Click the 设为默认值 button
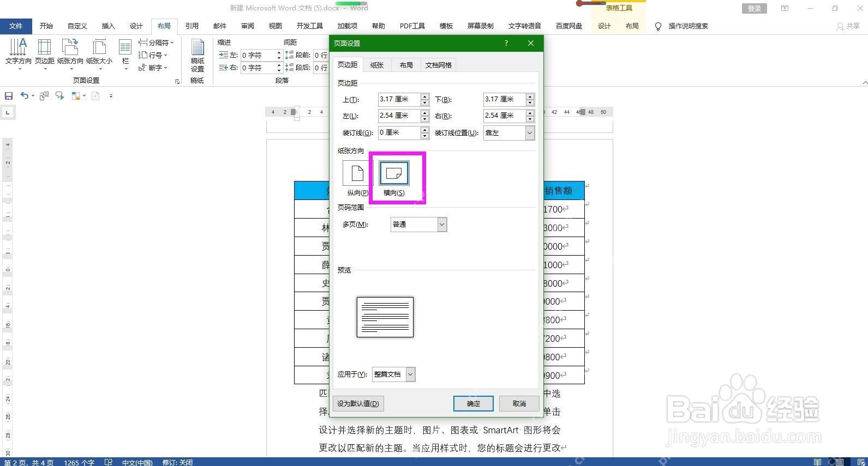This screenshot has width=868, height=466. (x=358, y=403)
